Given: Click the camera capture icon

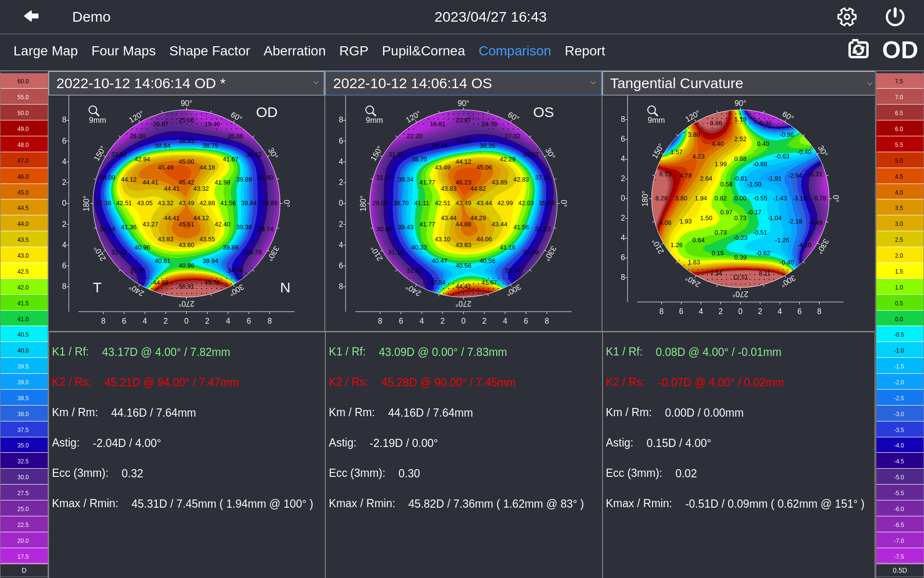Looking at the screenshot, I should click(x=858, y=50).
